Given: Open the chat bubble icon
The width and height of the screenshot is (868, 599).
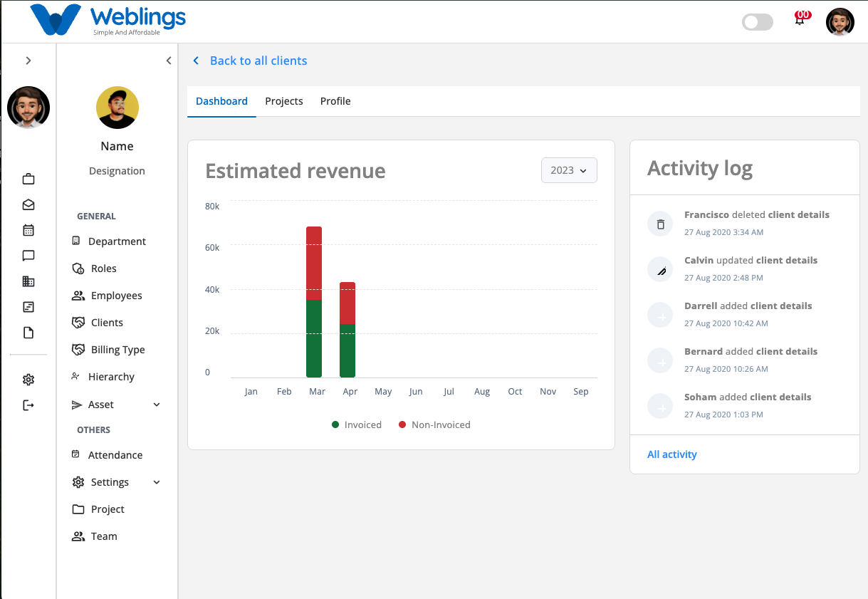Looking at the screenshot, I should click(x=28, y=256).
